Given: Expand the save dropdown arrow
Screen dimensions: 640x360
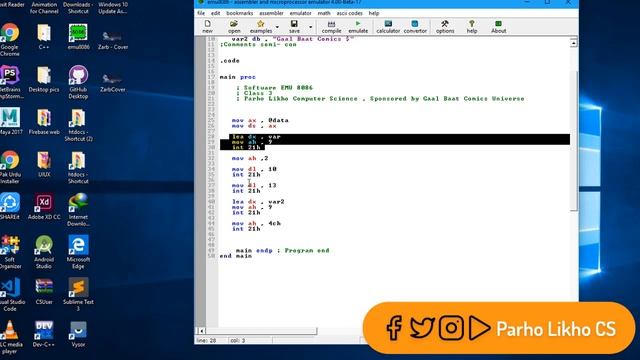Looking at the screenshot, I should tap(310, 27).
